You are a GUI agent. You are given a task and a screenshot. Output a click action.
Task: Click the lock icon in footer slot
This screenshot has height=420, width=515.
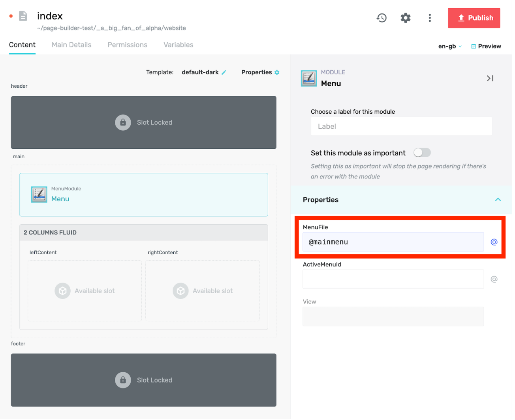[x=123, y=380]
